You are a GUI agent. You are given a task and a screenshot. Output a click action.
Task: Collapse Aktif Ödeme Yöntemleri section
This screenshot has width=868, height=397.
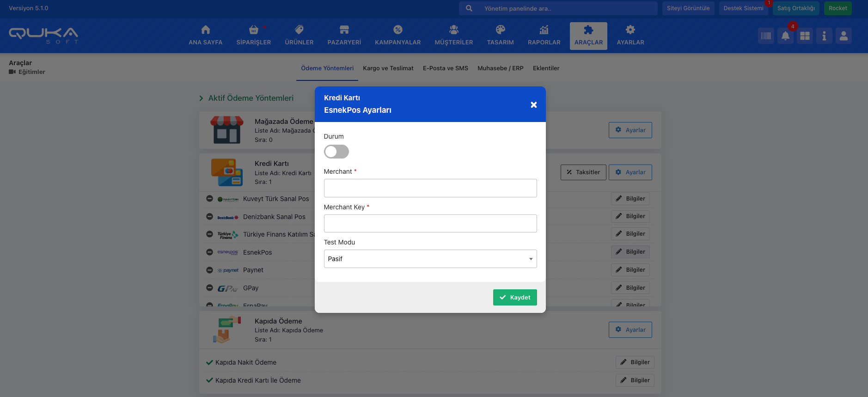[201, 98]
